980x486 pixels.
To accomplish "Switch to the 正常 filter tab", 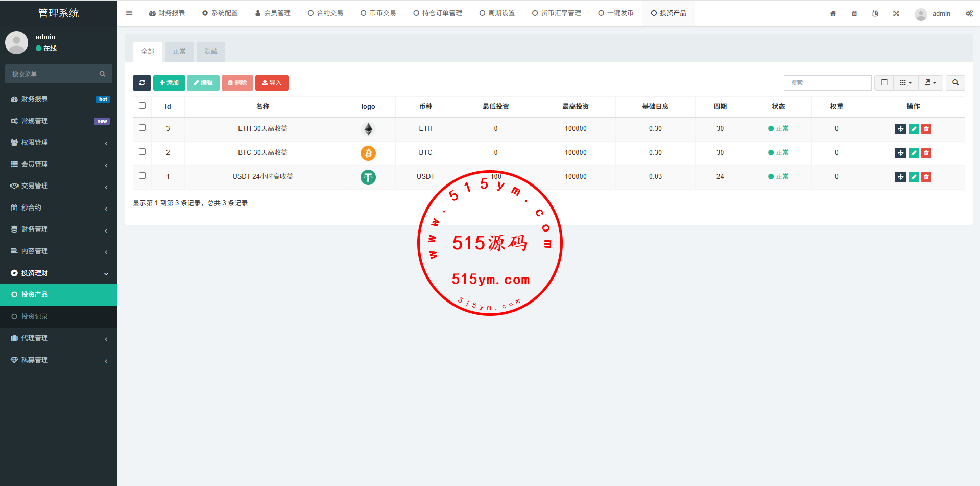I will click(x=179, y=52).
